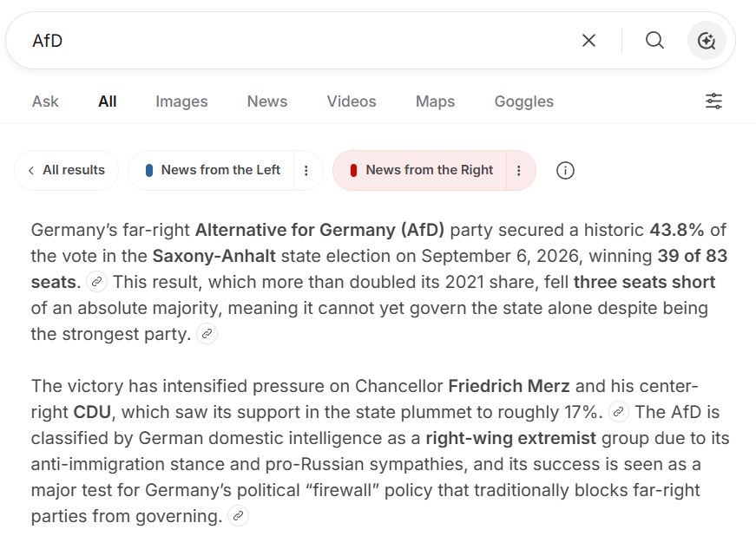Select the Ask tab
The height and width of the screenshot is (536, 756).
pyautogui.click(x=45, y=101)
